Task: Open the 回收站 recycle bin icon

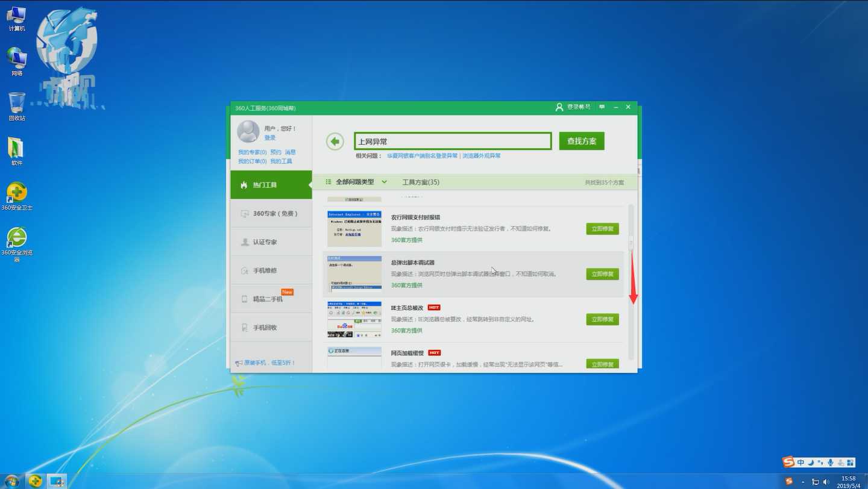Action: coord(17,107)
